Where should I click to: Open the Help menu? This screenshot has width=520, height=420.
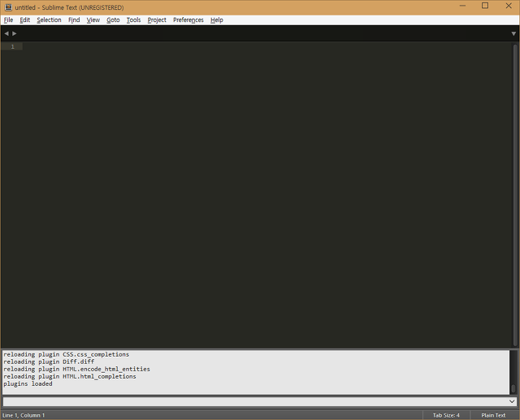[217, 19]
